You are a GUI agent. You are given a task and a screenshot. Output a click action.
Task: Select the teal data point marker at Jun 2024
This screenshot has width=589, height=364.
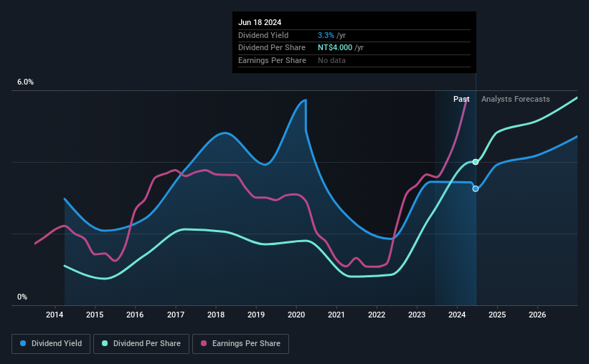click(x=476, y=162)
